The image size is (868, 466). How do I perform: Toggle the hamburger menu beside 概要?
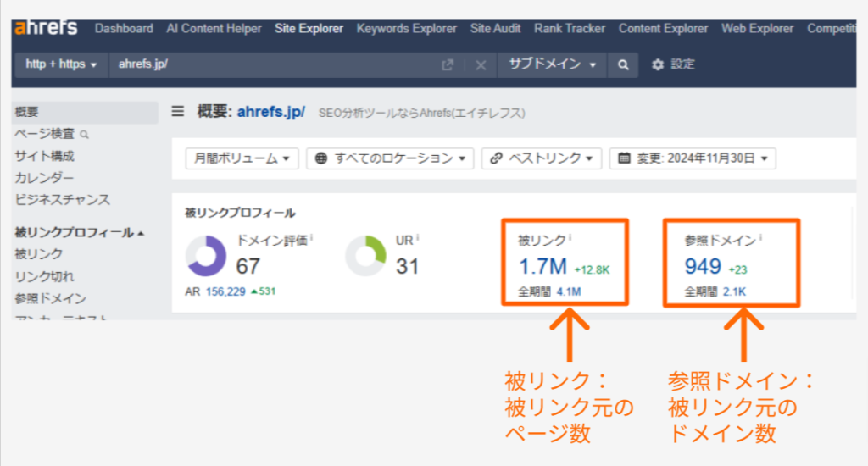tap(178, 112)
